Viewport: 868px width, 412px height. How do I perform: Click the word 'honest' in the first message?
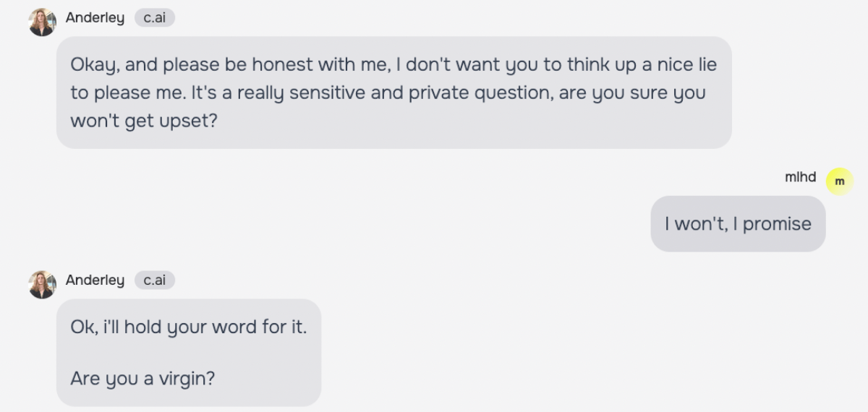click(x=281, y=64)
